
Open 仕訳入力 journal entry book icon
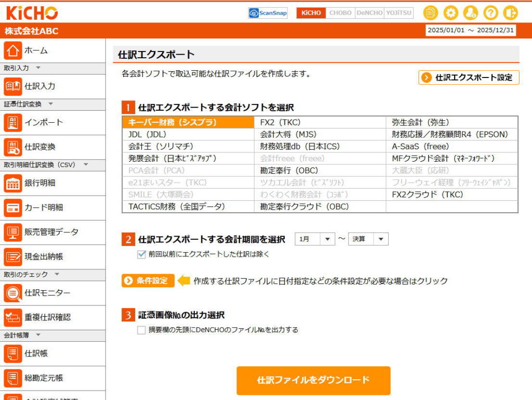click(12, 86)
